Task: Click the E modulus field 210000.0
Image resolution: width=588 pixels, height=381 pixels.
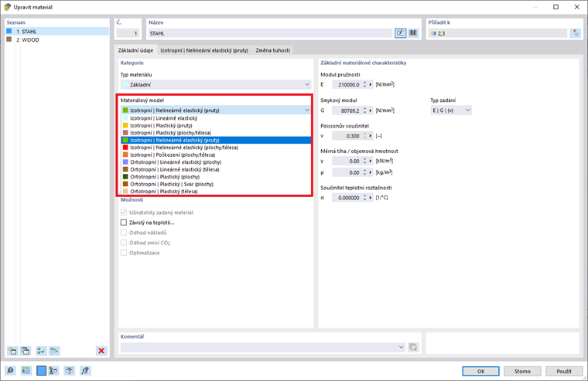Action: coord(347,85)
